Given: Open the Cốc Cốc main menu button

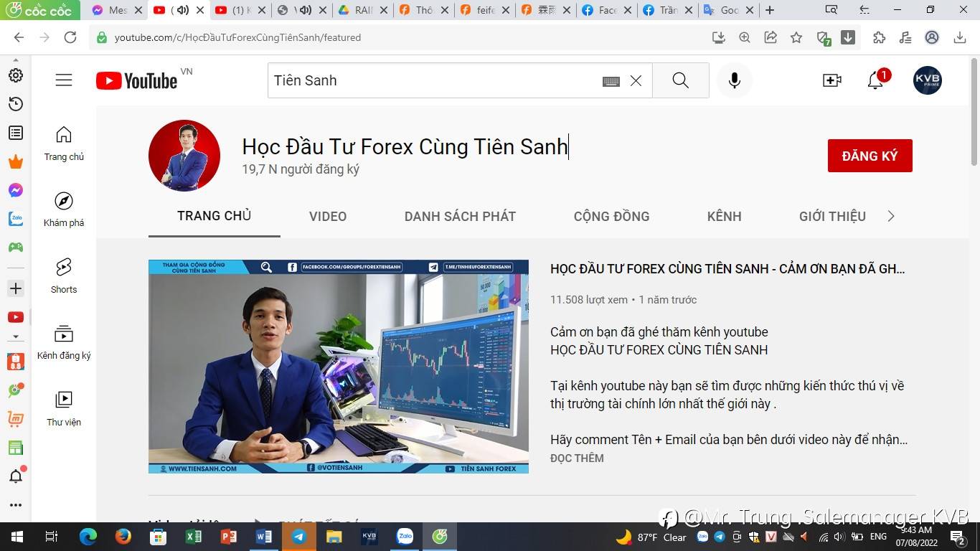Looking at the screenshot, I should (x=40, y=10).
